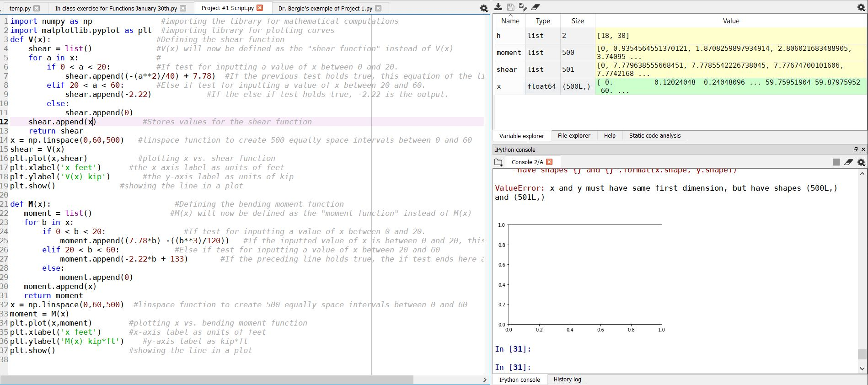868x385 pixels.
Task: Switch to the temp.py editor tab
Action: (x=20, y=8)
